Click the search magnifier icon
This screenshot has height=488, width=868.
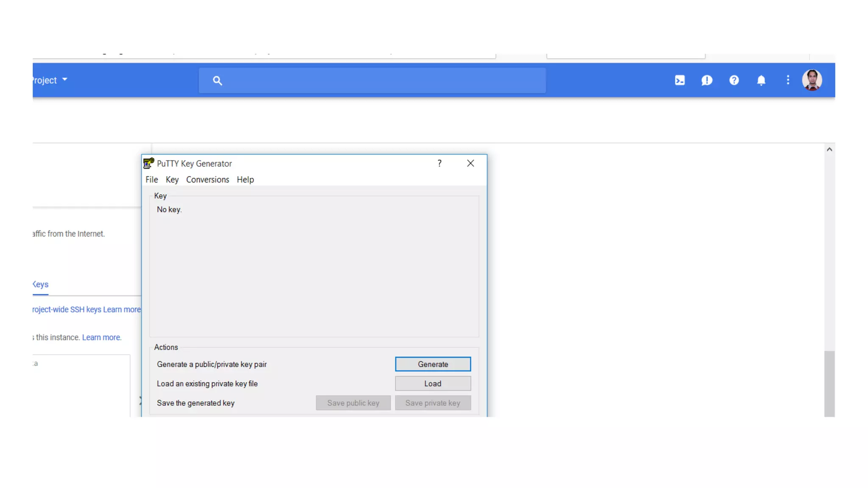click(x=217, y=80)
